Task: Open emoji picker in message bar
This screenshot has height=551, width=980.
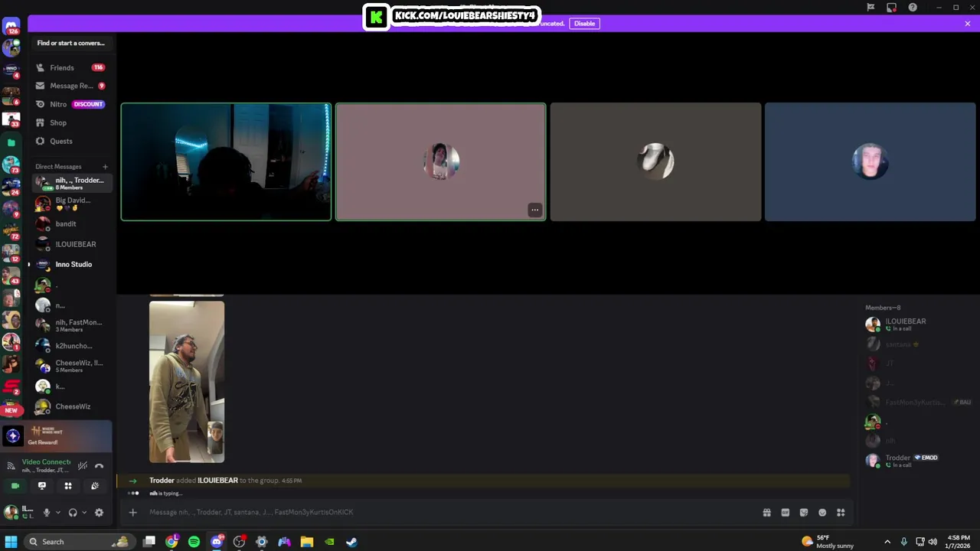Action: [x=822, y=513]
